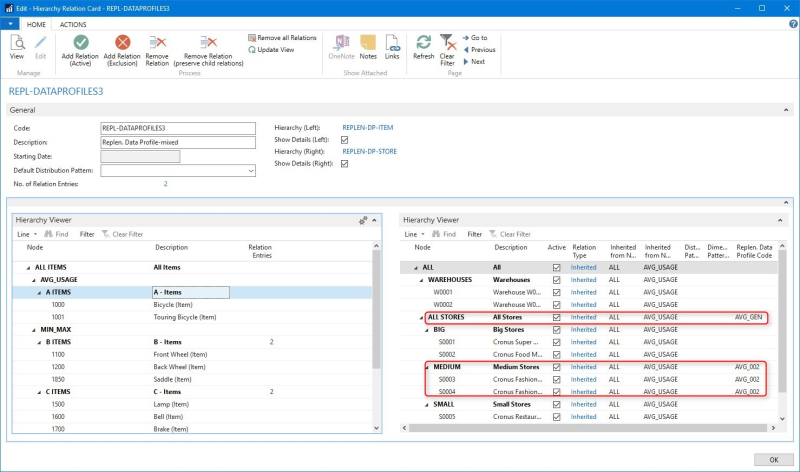The image size is (800, 472).
Task: Open the Default Distribution Pattern dropdown
Action: [250, 170]
